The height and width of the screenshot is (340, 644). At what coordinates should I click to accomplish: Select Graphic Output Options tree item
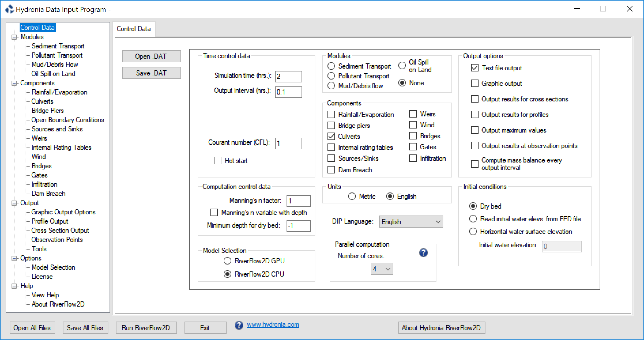(63, 212)
